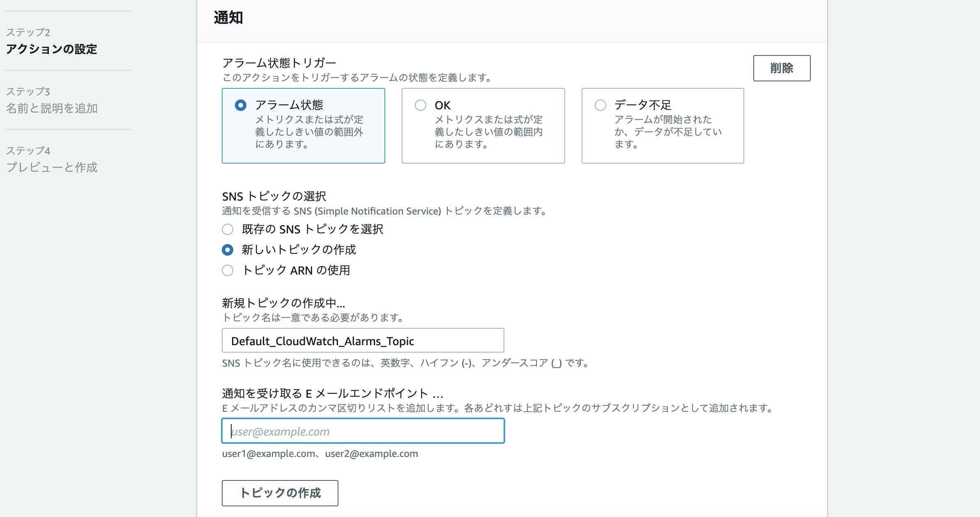Focus the user@example.com email endpoint field
Viewport: 980px width, 517px height.
point(363,431)
